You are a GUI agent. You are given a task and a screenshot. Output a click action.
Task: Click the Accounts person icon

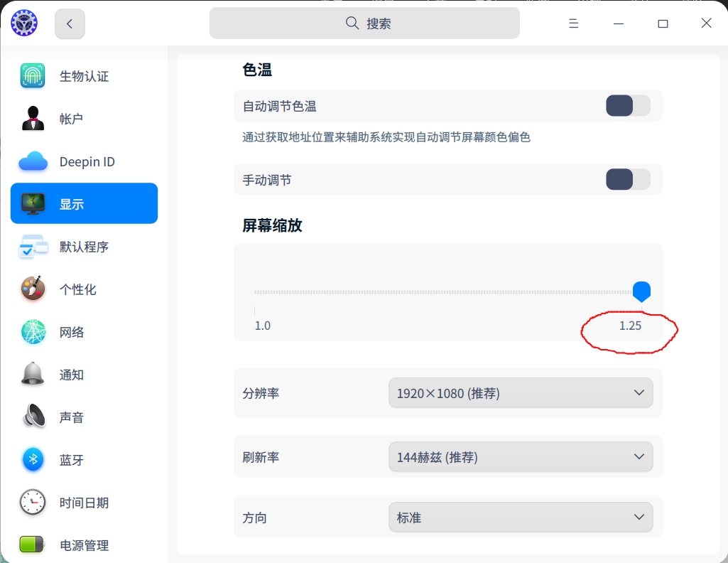pyautogui.click(x=33, y=119)
